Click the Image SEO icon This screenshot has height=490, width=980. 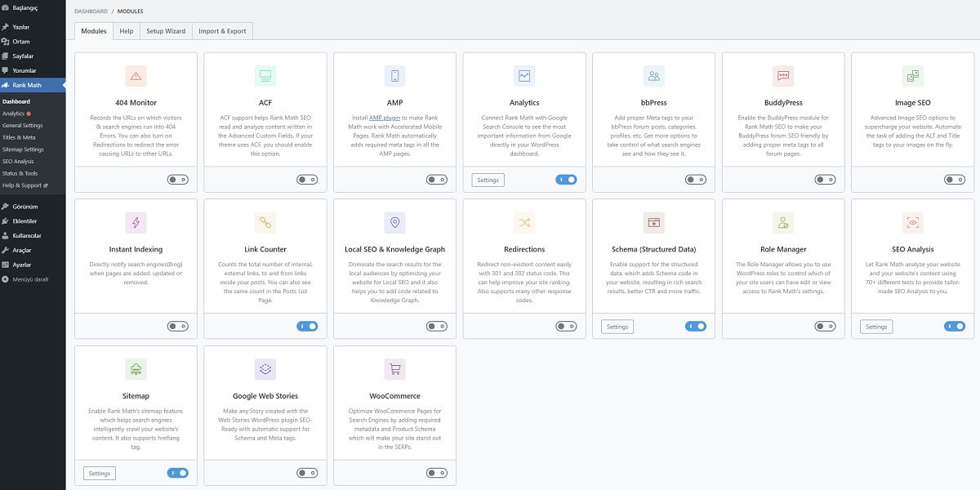click(912, 76)
